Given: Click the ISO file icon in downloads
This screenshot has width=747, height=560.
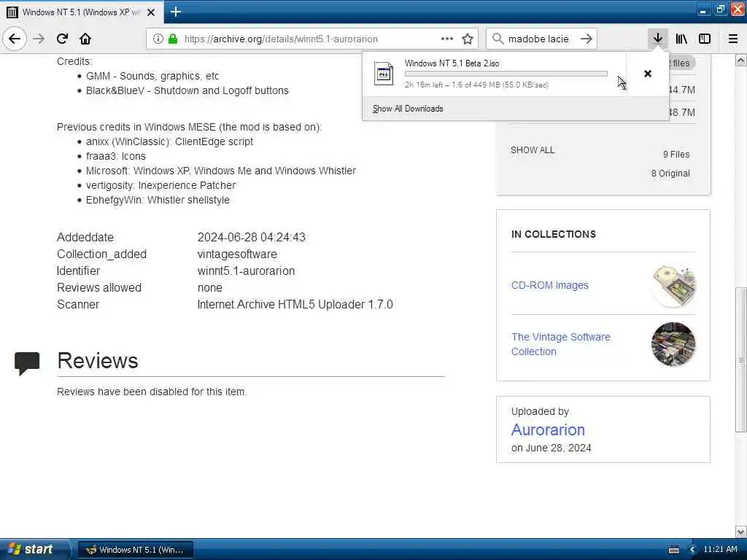Looking at the screenshot, I should (384, 74).
